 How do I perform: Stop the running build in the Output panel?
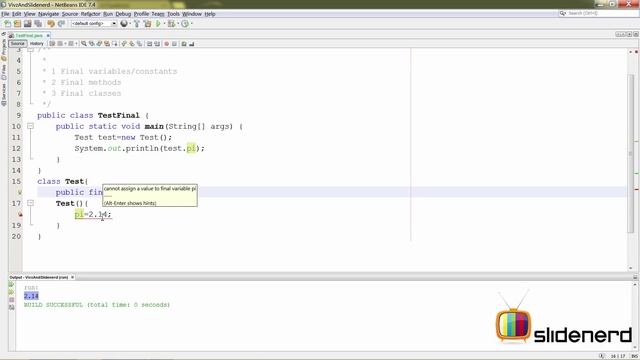tap(11, 300)
